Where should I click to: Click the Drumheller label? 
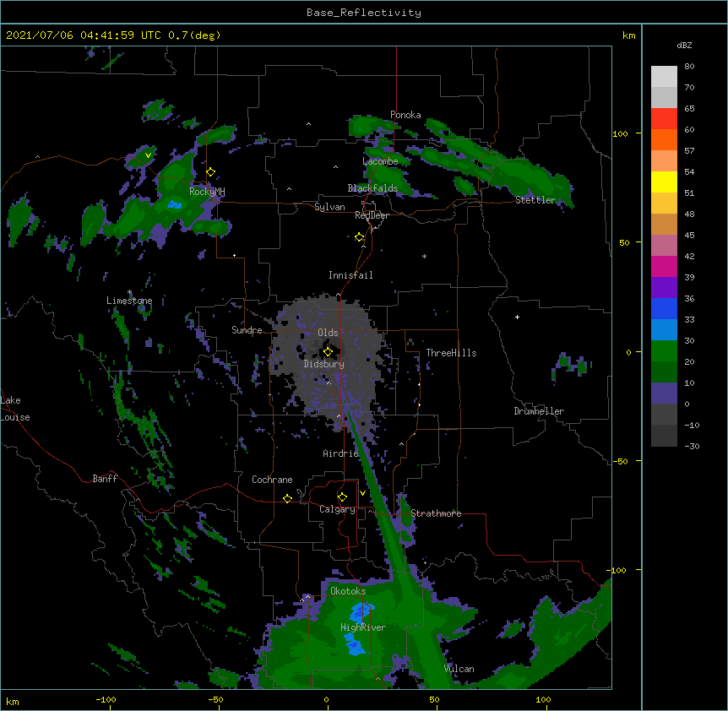coord(539,411)
